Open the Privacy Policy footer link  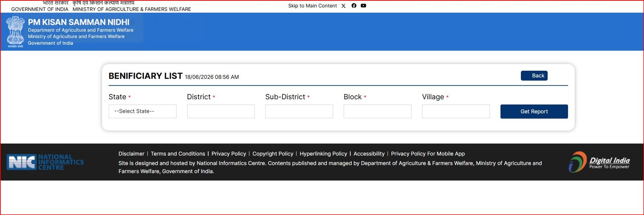229,154
